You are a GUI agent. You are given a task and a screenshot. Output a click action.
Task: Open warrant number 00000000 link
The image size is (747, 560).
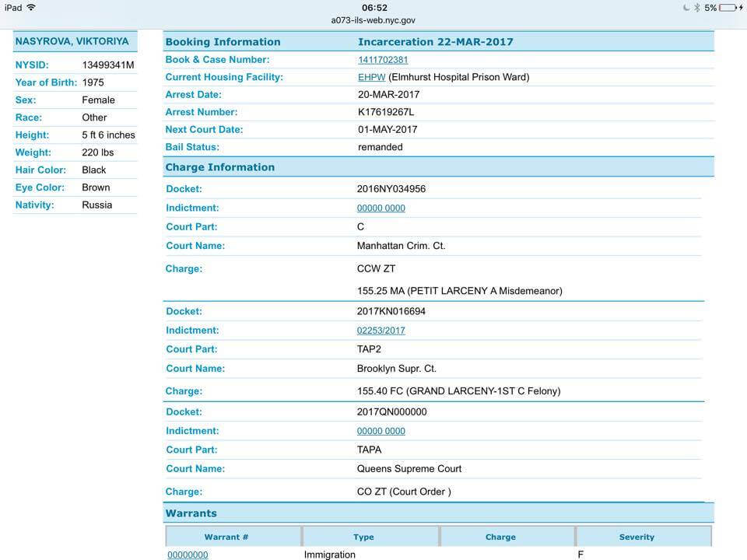click(x=188, y=555)
